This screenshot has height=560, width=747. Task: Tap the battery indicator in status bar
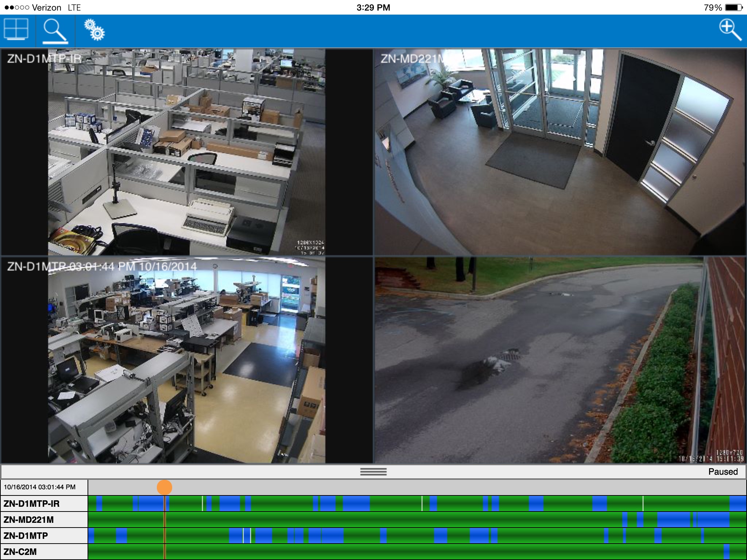(x=734, y=8)
